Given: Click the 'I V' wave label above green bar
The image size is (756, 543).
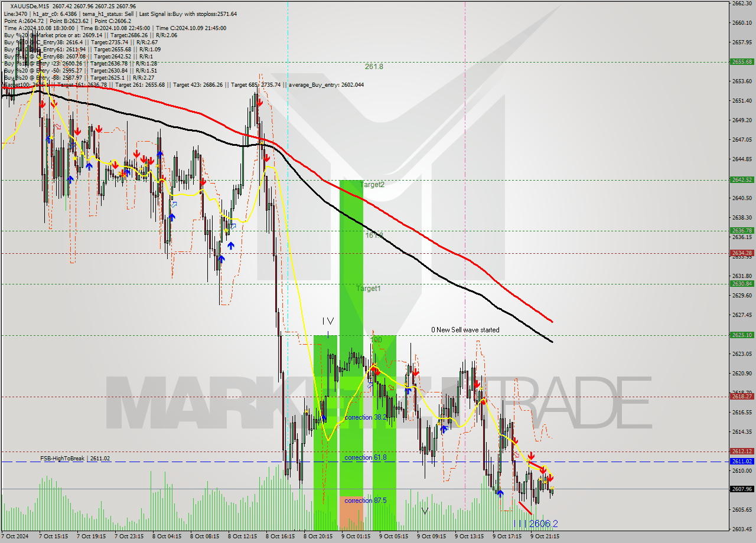Looking at the screenshot, I should (328, 321).
